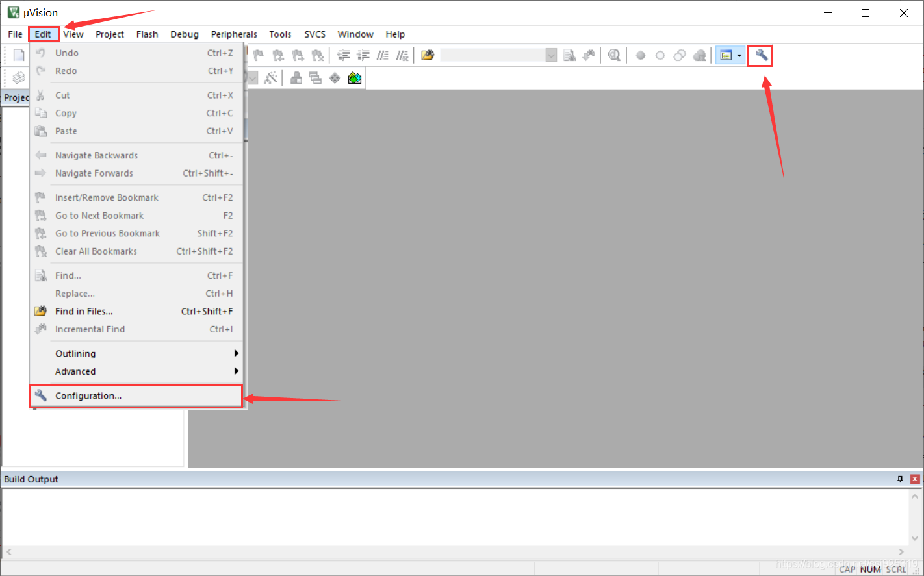The width and height of the screenshot is (924, 576).
Task: Click the Manage Run-Time Environment diamond icon
Action: pyautogui.click(x=335, y=78)
